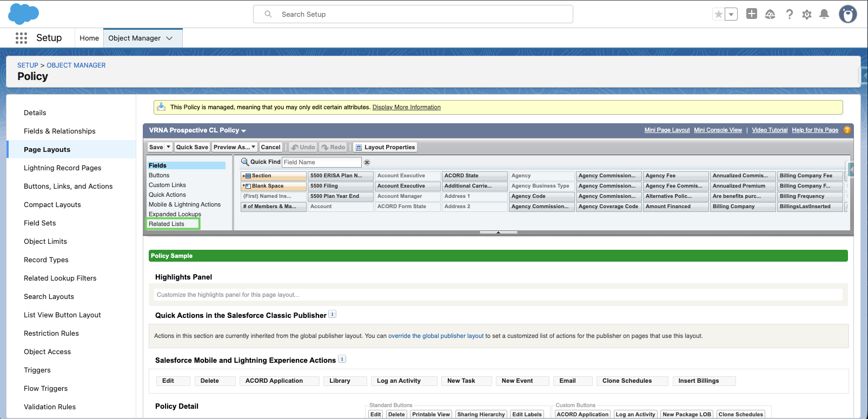The height and width of the screenshot is (419, 868).
Task: View notifications bell
Action: tap(824, 14)
